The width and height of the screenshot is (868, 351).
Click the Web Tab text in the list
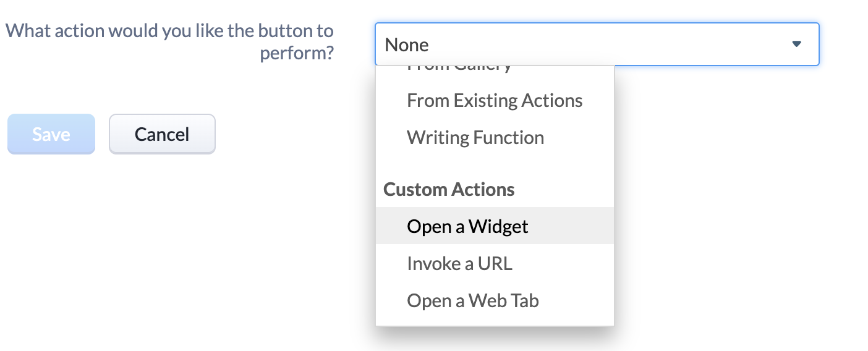[x=504, y=300]
